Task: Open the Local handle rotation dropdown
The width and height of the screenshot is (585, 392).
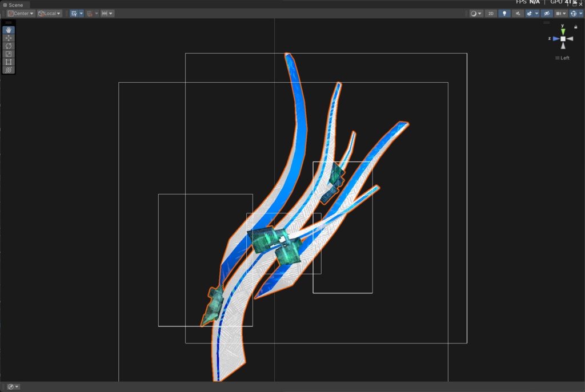Action: [49, 14]
